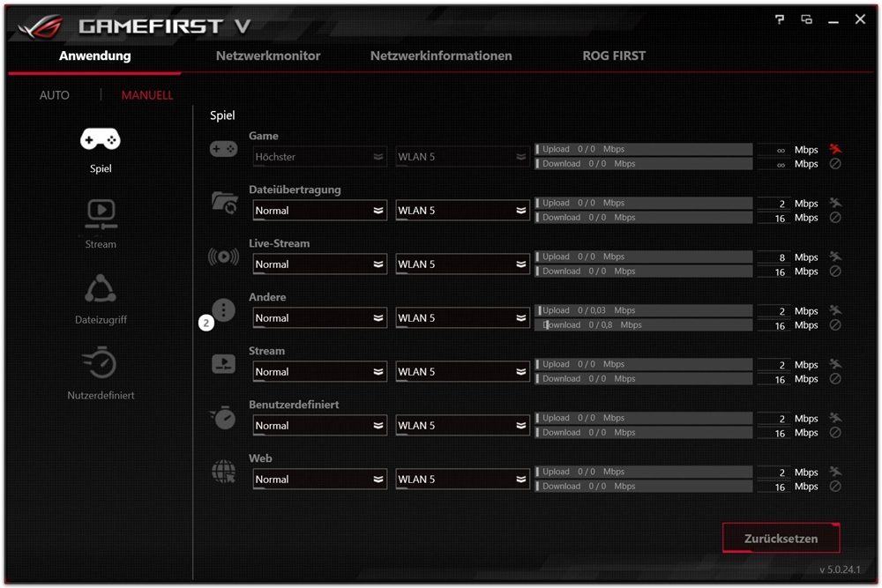Open Stream row WLAN 5 dropdown
This screenshot has width=882, height=588.
[x=462, y=371]
